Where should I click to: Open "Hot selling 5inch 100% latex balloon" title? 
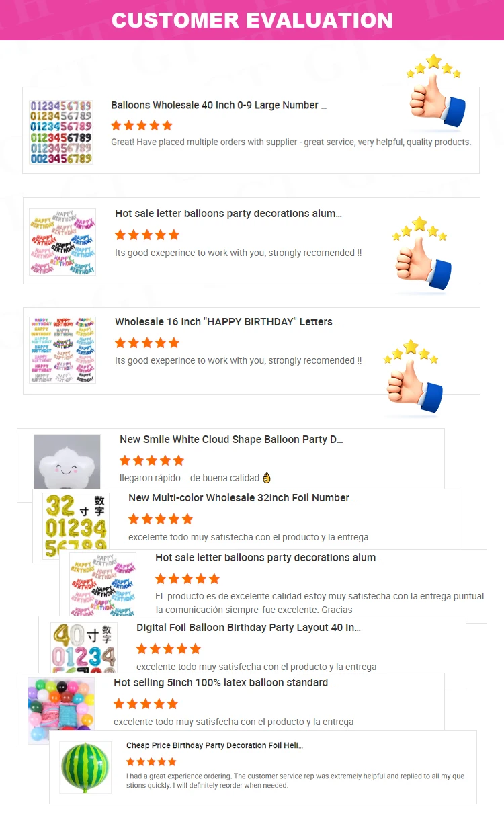pyautogui.click(x=225, y=683)
